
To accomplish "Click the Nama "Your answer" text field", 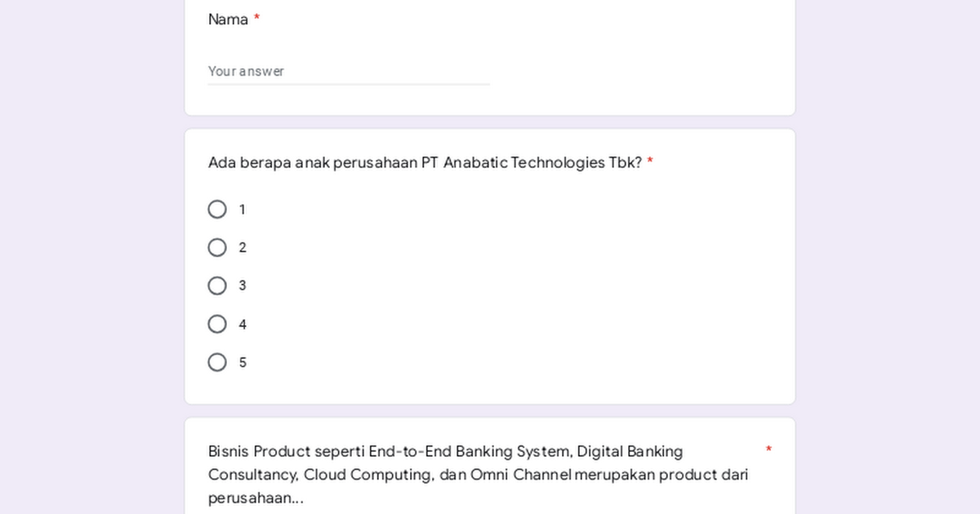I will click(349, 71).
